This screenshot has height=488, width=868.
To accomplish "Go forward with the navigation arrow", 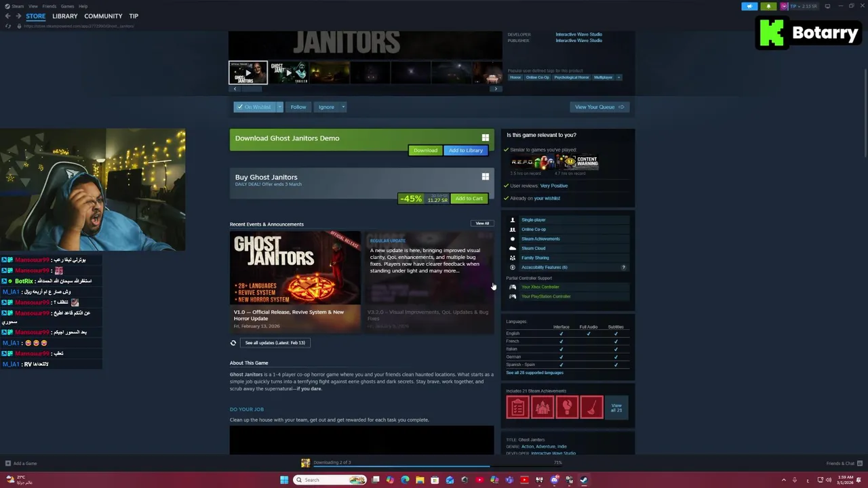I will [18, 16].
